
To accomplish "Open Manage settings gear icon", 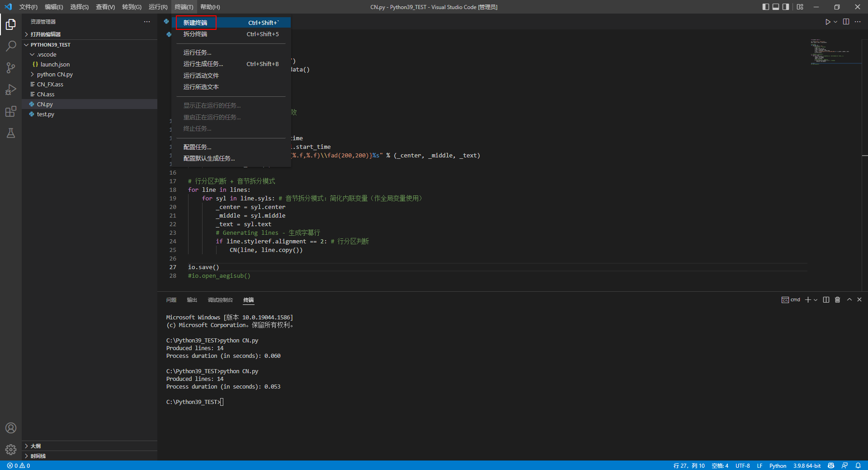I will point(11,450).
